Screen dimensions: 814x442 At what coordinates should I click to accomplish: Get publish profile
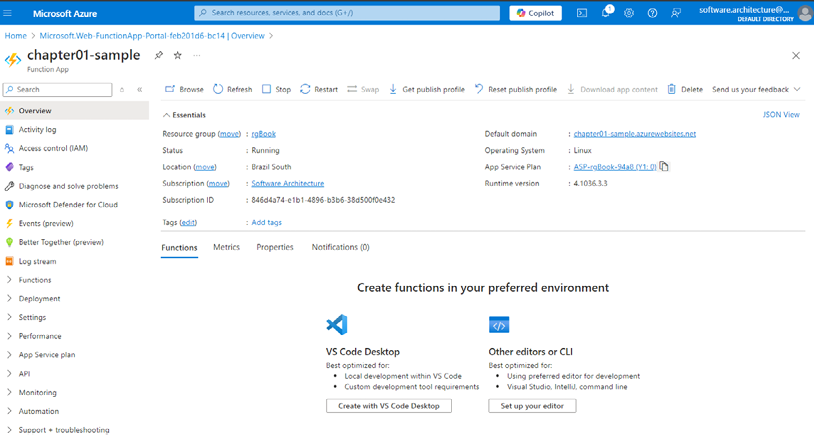click(427, 89)
